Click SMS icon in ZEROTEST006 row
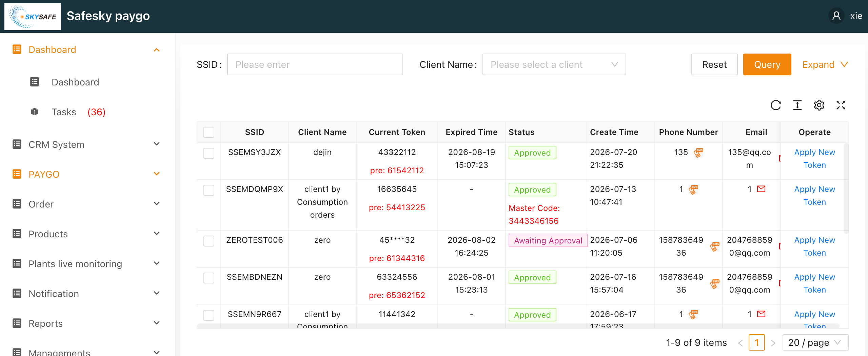 coord(714,246)
